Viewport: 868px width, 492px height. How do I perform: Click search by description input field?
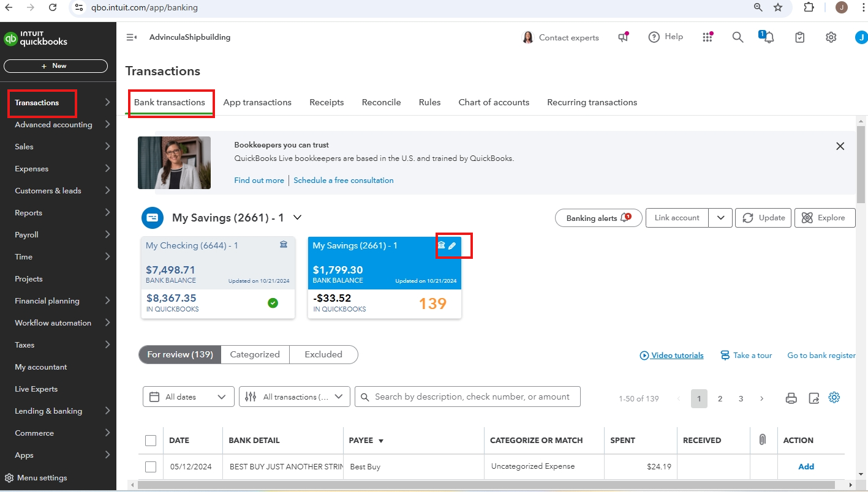[467, 397]
